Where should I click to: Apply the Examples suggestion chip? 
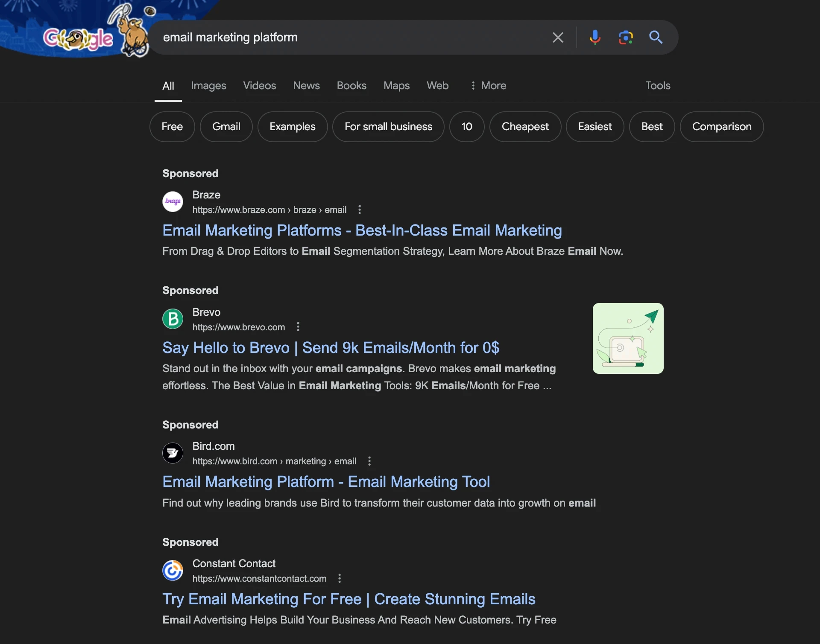[293, 127]
